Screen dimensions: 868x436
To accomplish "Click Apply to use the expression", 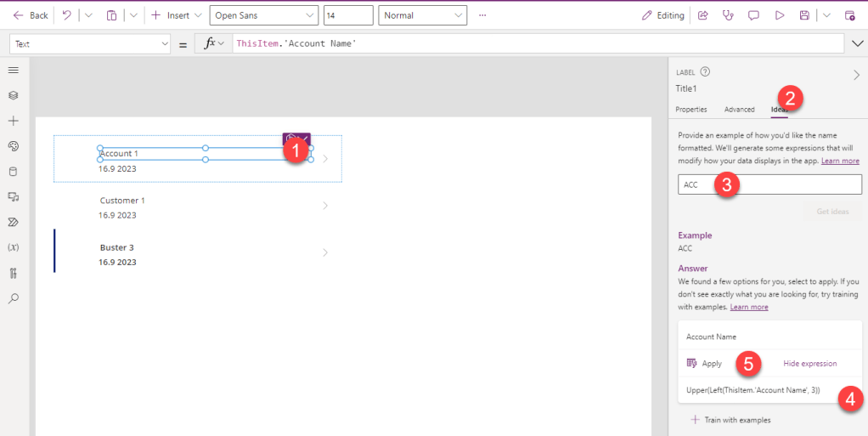I will tap(705, 364).
